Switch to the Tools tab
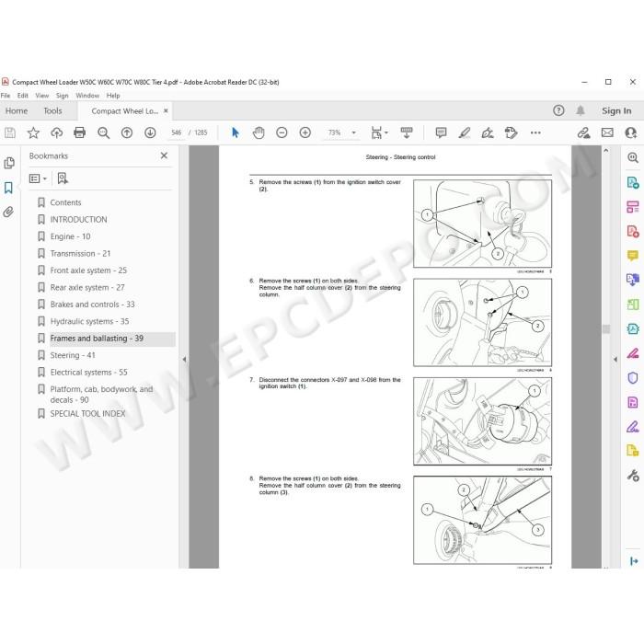 (52, 111)
